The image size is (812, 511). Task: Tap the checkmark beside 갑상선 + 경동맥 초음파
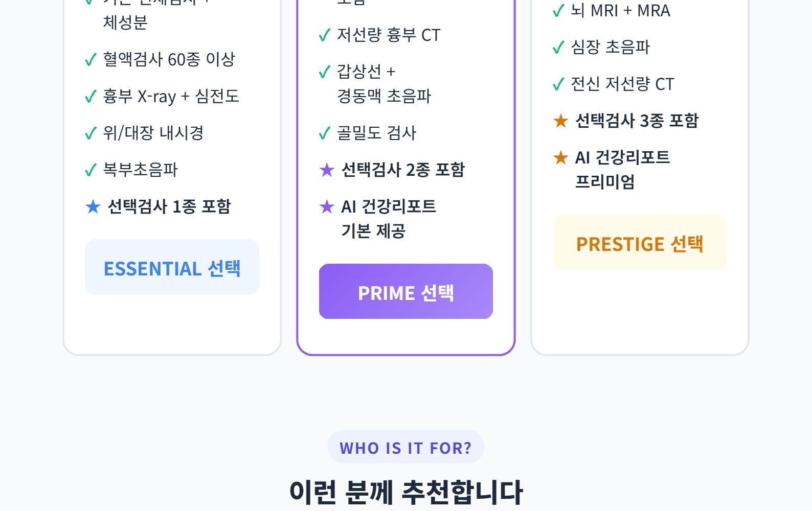point(325,72)
